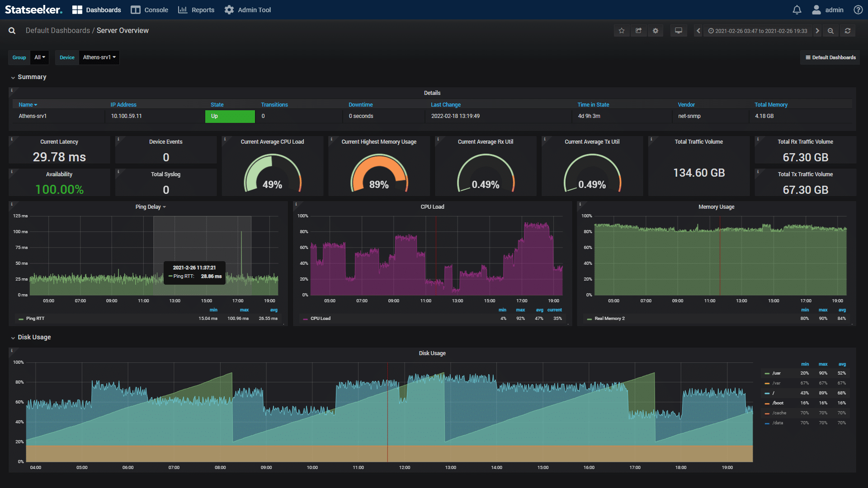Open the dashboard search icon

click(x=12, y=31)
